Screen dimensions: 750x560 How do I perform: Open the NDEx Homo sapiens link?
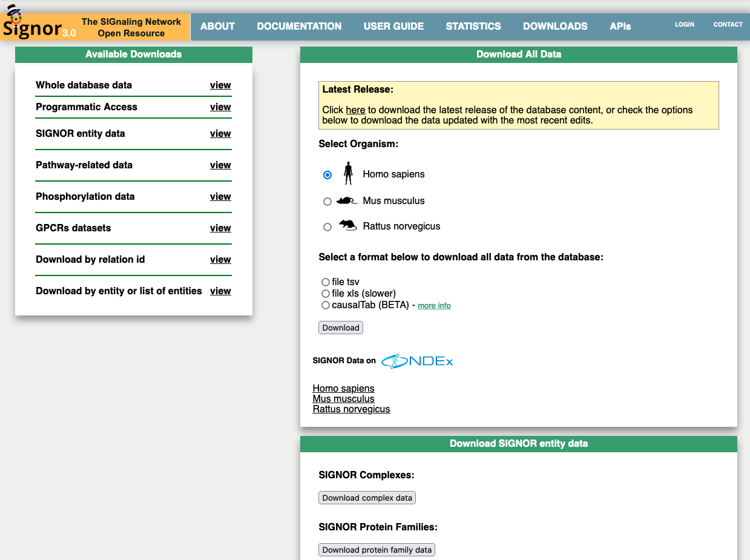343,389
